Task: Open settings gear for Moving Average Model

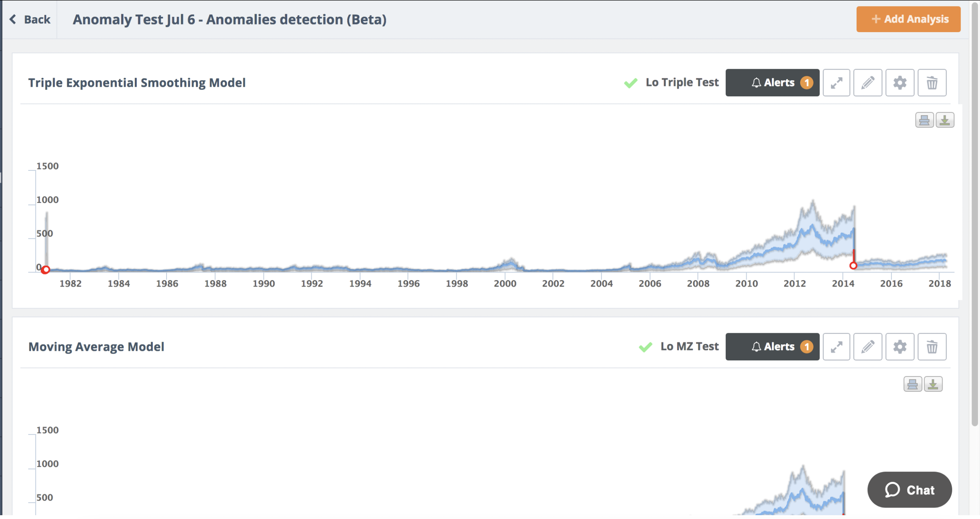Action: coord(899,347)
